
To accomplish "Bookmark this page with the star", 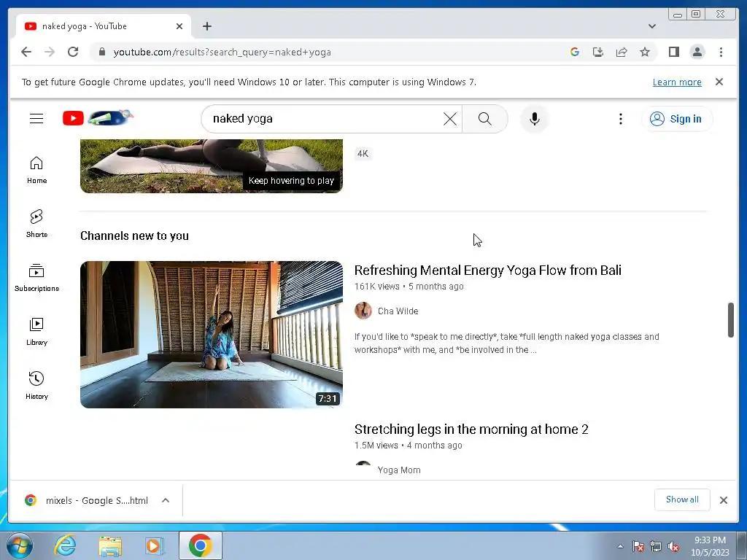I will coord(645,52).
